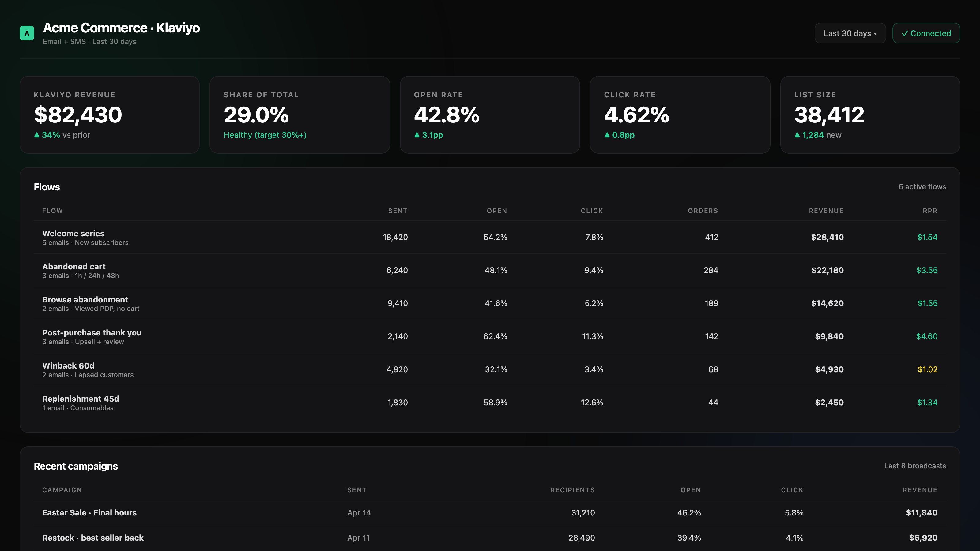The height and width of the screenshot is (551, 980).
Task: Click the Last 8 broadcasts label
Action: tap(915, 466)
